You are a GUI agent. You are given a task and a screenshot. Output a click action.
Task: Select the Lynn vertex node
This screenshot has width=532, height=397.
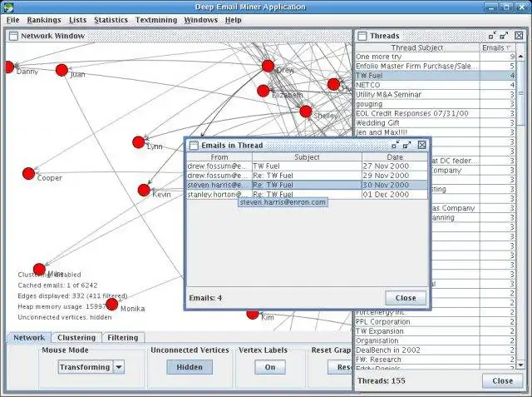[139, 142]
